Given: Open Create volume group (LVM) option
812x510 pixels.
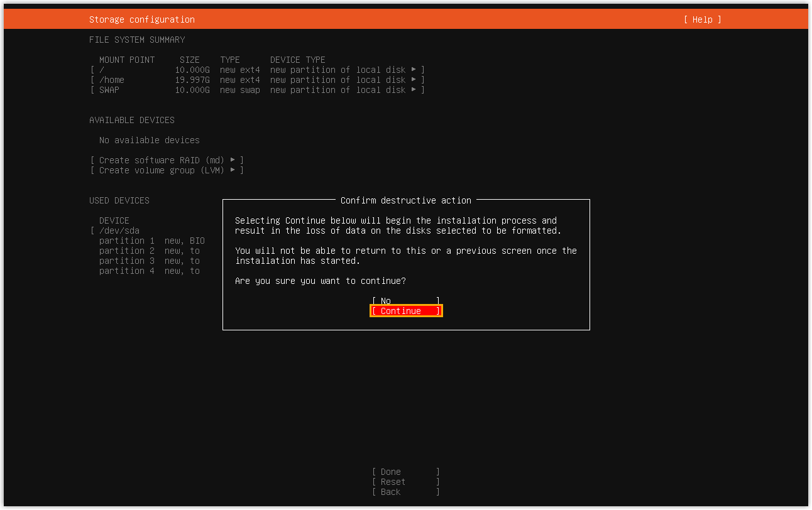Looking at the screenshot, I should coord(162,170).
